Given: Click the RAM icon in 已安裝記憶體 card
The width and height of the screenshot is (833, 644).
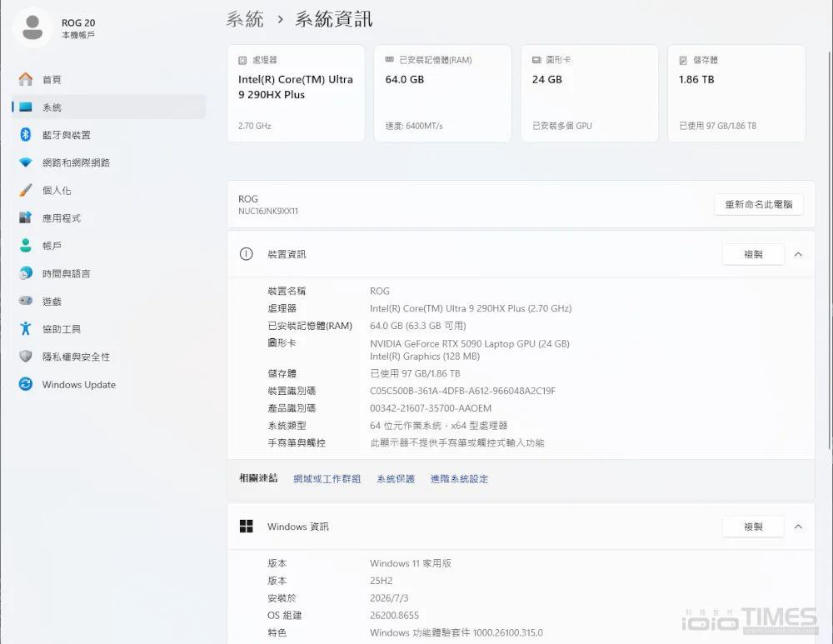Looking at the screenshot, I should click(389, 59).
